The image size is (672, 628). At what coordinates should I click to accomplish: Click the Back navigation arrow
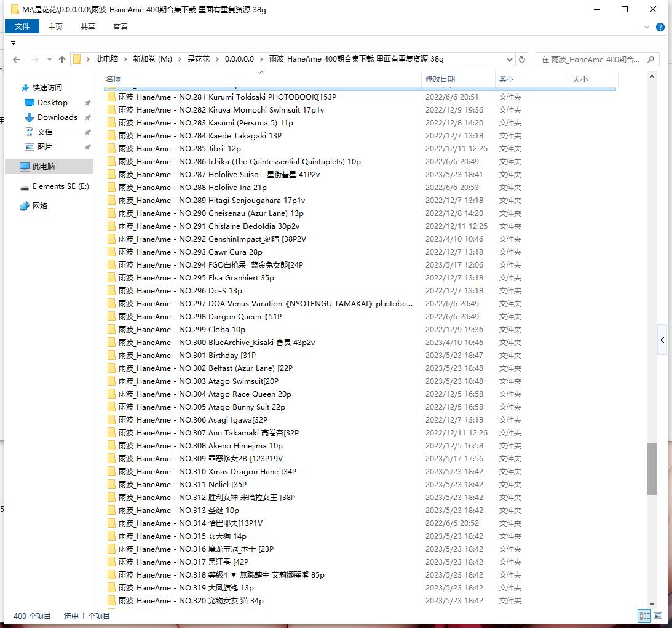pos(17,60)
